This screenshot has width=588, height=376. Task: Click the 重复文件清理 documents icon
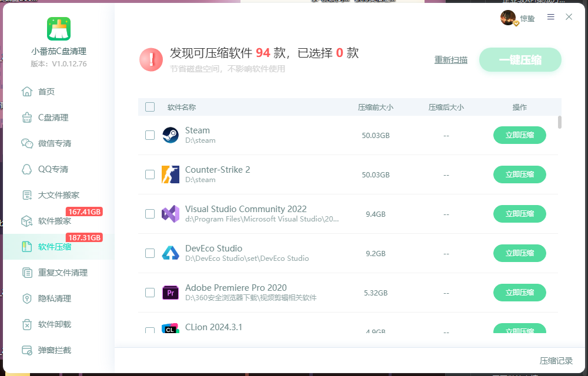point(27,272)
